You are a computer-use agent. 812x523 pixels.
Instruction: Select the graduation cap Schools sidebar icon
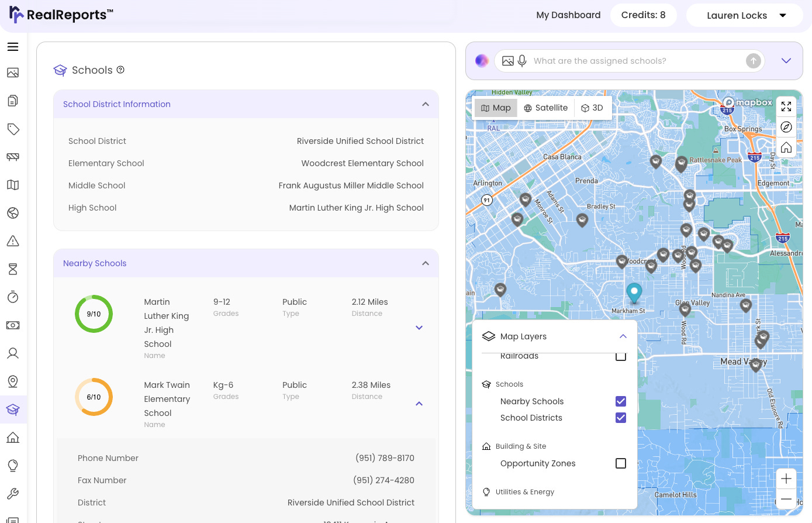click(x=13, y=410)
